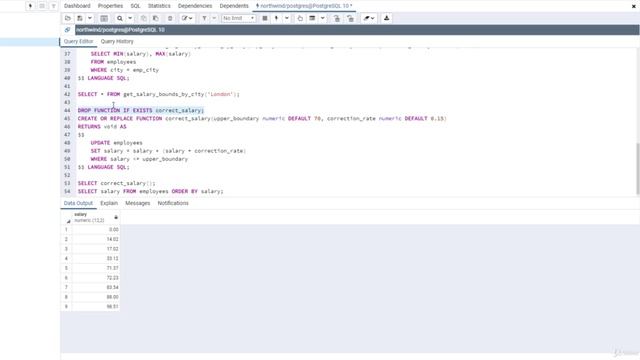The width and height of the screenshot is (640, 360).
Task: Click the Commit transaction icon
Action: point(337,18)
